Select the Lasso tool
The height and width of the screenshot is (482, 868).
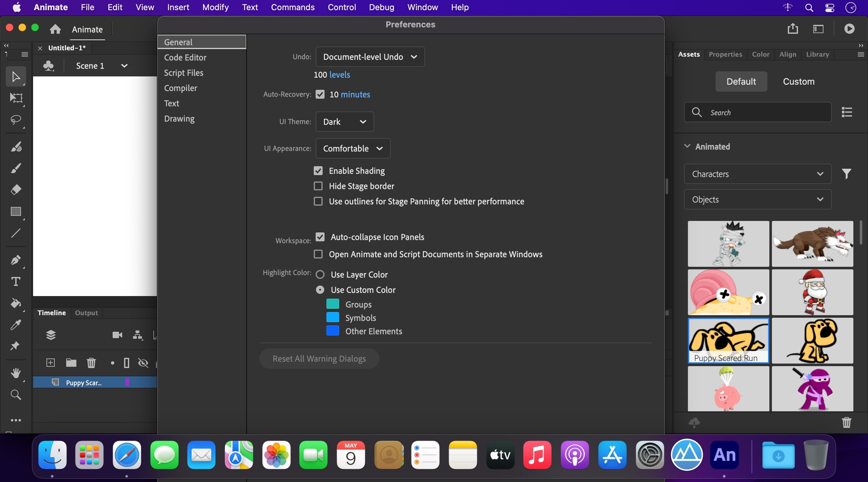point(16,120)
